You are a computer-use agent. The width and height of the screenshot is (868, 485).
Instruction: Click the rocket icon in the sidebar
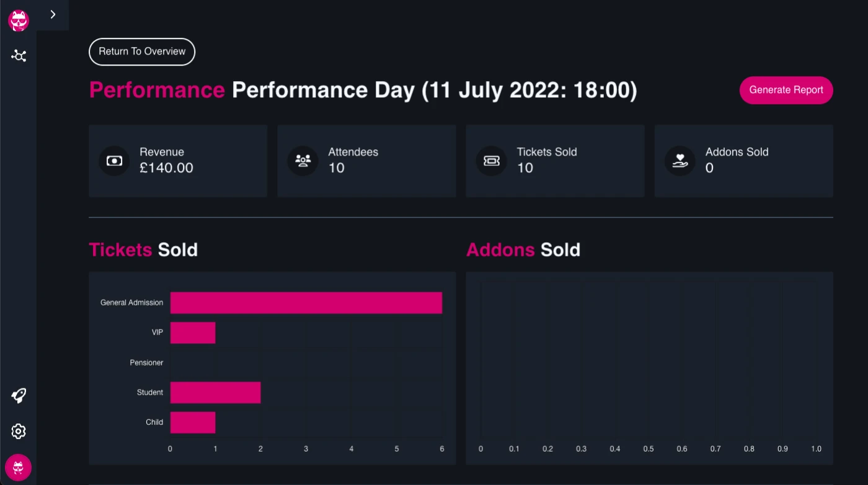click(19, 396)
